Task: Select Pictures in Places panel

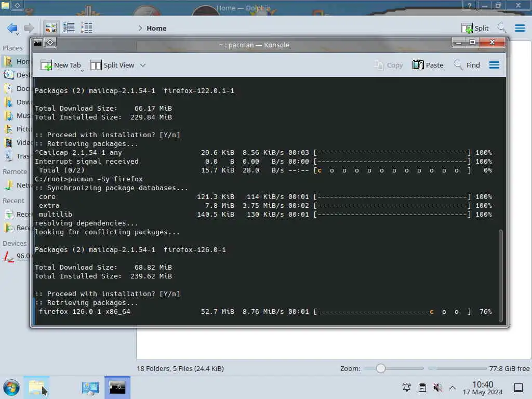Action: [x=16, y=129]
